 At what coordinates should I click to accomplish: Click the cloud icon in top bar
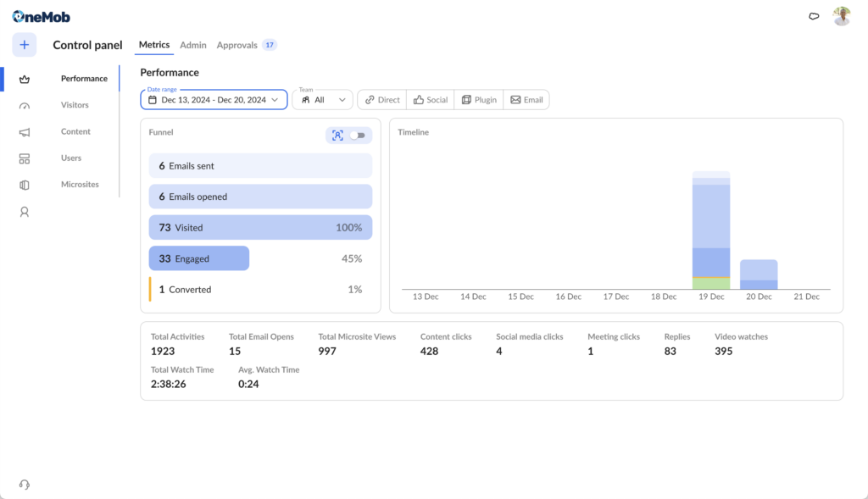coord(814,16)
